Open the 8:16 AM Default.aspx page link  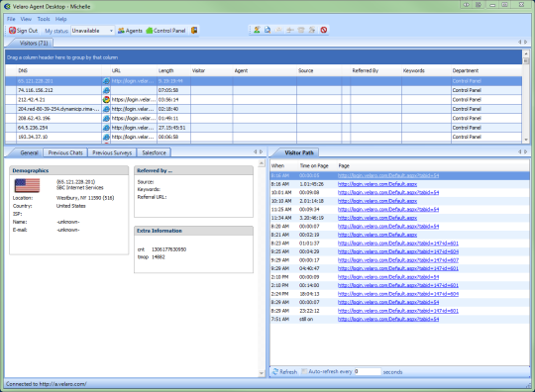(377, 184)
